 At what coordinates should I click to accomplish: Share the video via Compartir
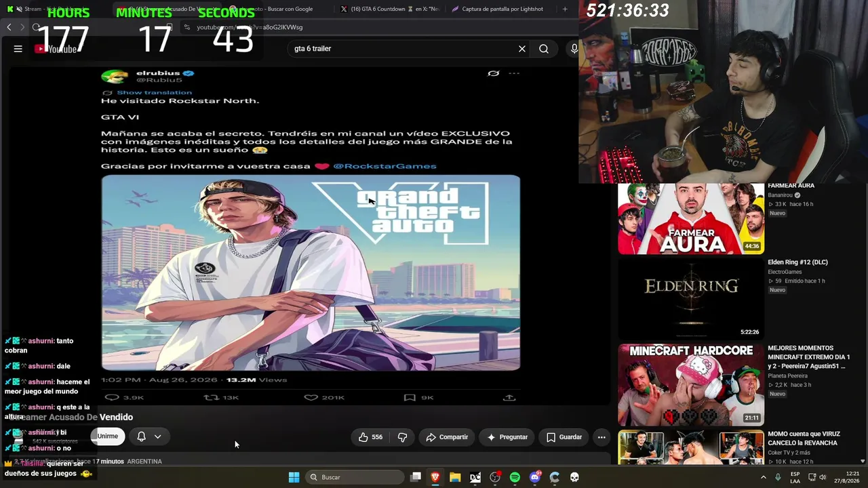click(x=447, y=437)
